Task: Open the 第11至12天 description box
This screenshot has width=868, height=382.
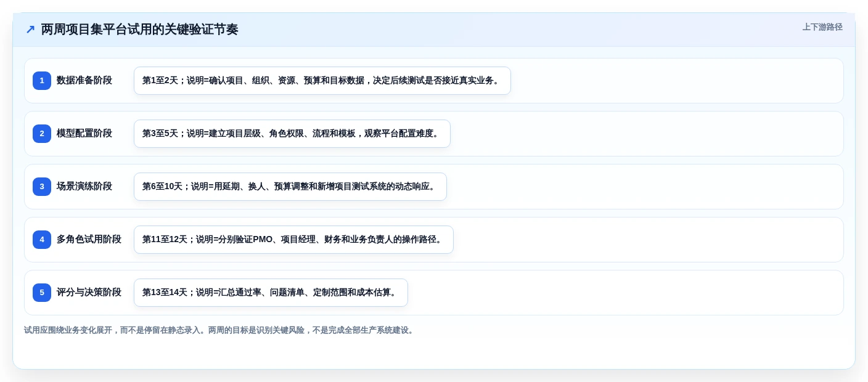Action: click(x=293, y=240)
